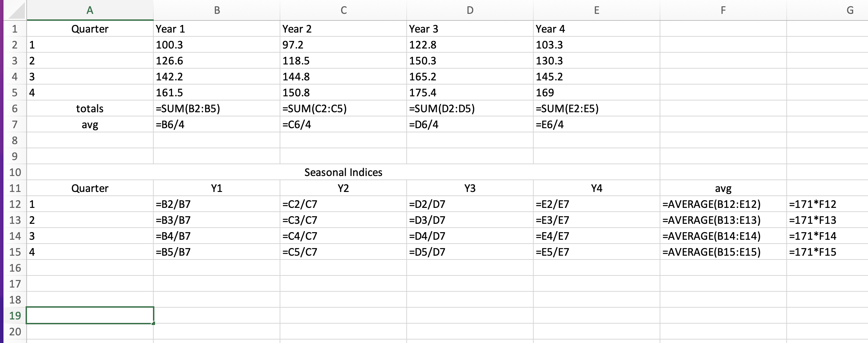The width and height of the screenshot is (868, 343).
Task: Select column G header
Action: point(851,10)
